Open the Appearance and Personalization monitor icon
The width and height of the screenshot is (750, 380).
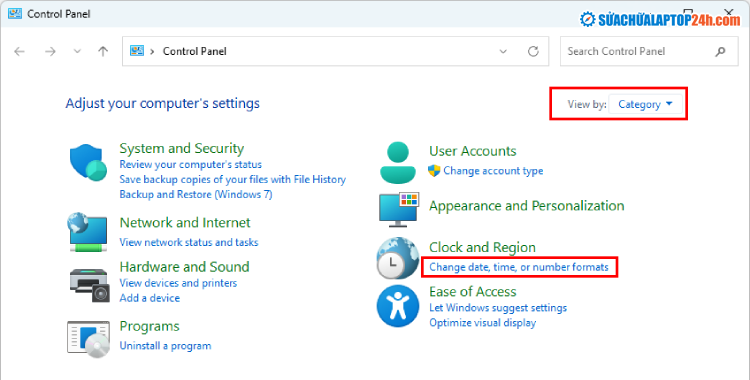pyautogui.click(x=399, y=210)
